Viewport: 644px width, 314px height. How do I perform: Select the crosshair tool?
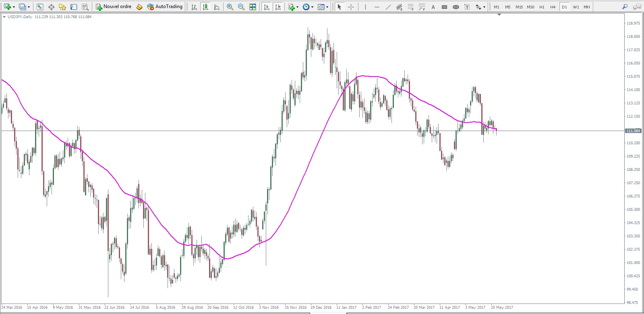click(x=351, y=7)
